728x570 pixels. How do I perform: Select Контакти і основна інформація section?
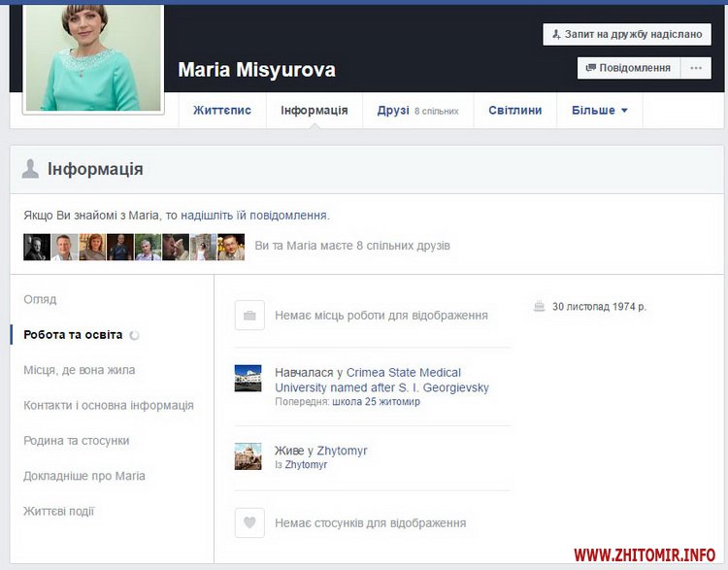pos(109,405)
